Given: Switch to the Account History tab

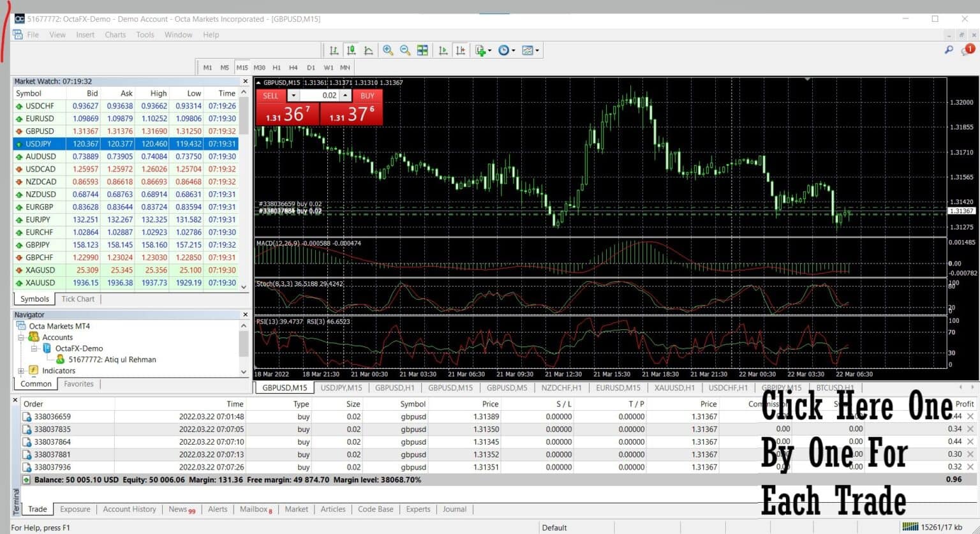Looking at the screenshot, I should point(130,509).
